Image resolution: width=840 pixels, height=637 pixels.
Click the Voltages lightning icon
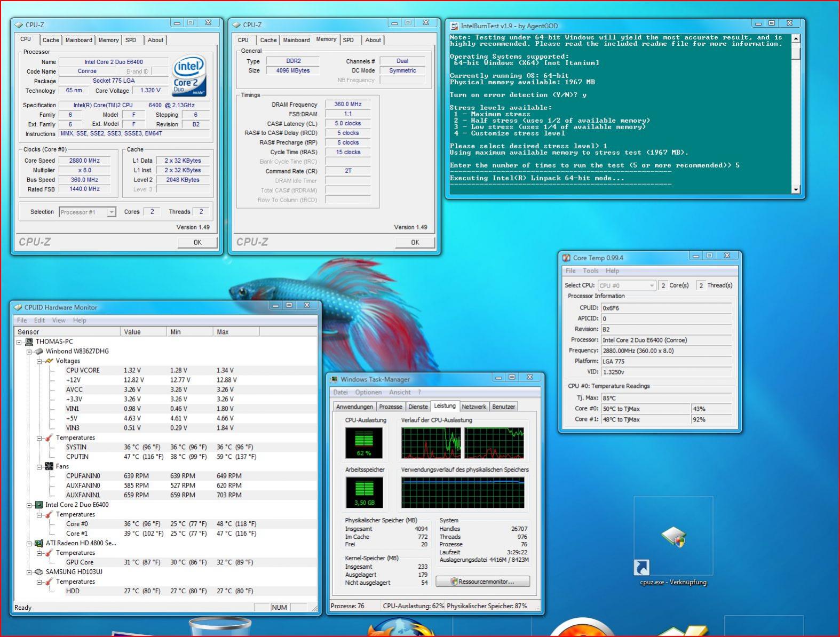[49, 361]
